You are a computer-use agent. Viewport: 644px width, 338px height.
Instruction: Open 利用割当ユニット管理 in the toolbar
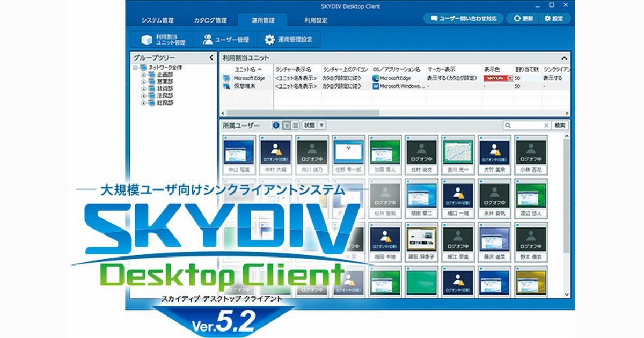(163, 39)
